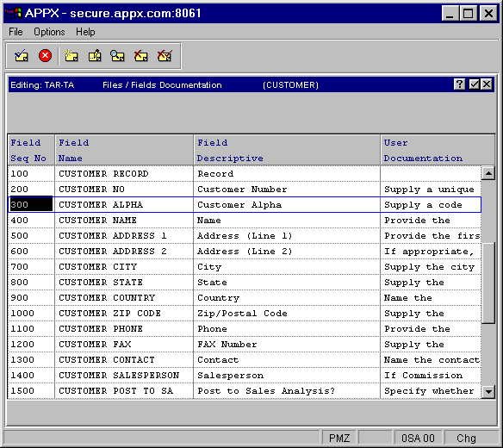Click sequence number 1500 cell
Image resolution: width=503 pixels, height=448 pixels.
[x=31, y=390]
